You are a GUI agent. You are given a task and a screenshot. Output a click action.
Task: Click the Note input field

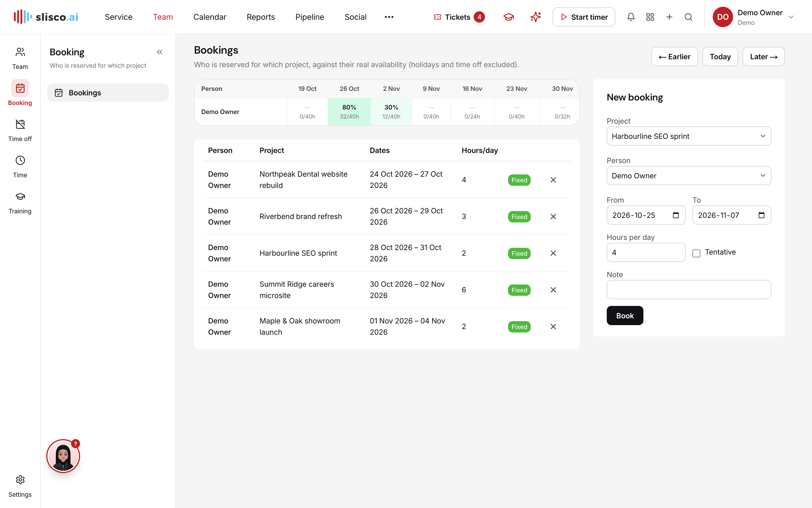tap(689, 290)
